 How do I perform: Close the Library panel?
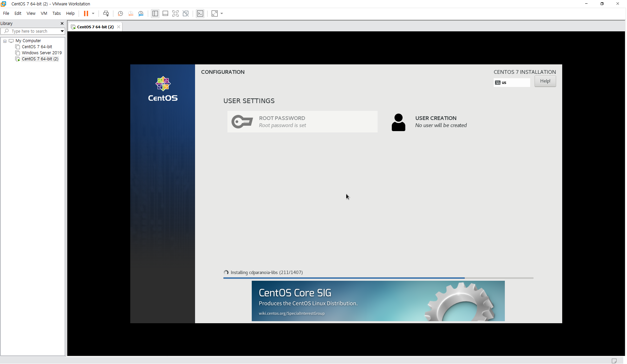click(x=62, y=23)
